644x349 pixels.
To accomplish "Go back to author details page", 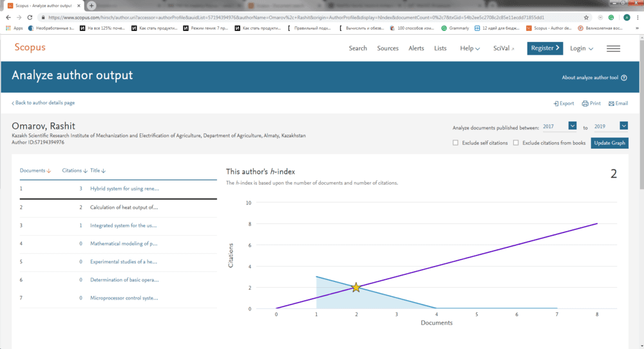I will point(44,103).
